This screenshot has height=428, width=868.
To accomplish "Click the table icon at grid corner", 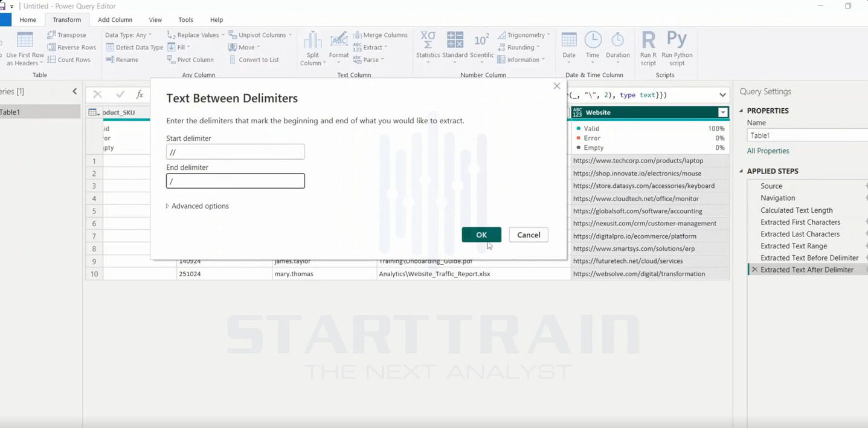I will click(94, 112).
